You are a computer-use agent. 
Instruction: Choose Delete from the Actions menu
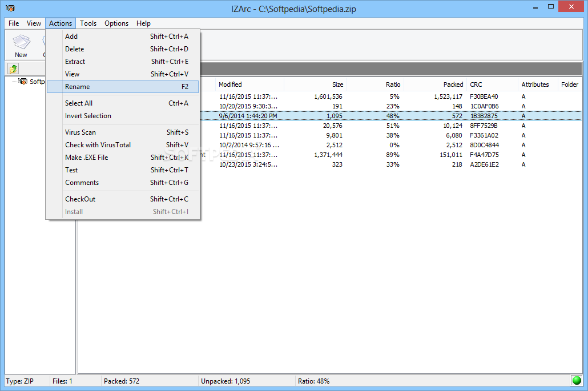point(123,49)
